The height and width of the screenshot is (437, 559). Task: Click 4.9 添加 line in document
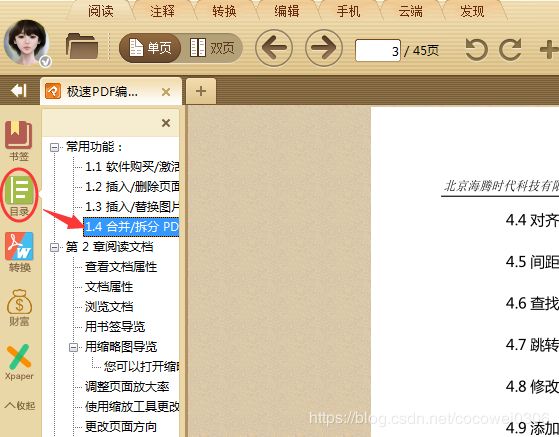click(532, 428)
